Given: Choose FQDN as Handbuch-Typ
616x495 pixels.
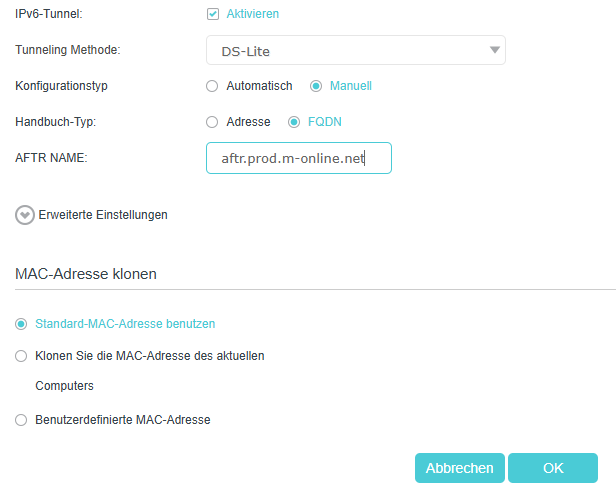Looking at the screenshot, I should point(294,122).
